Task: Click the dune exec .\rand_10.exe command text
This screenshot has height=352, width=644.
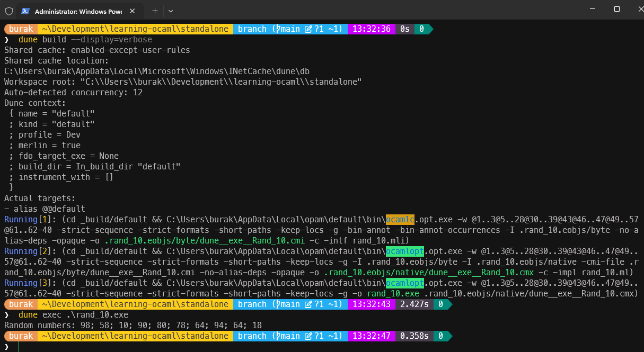Action: pos(73,315)
